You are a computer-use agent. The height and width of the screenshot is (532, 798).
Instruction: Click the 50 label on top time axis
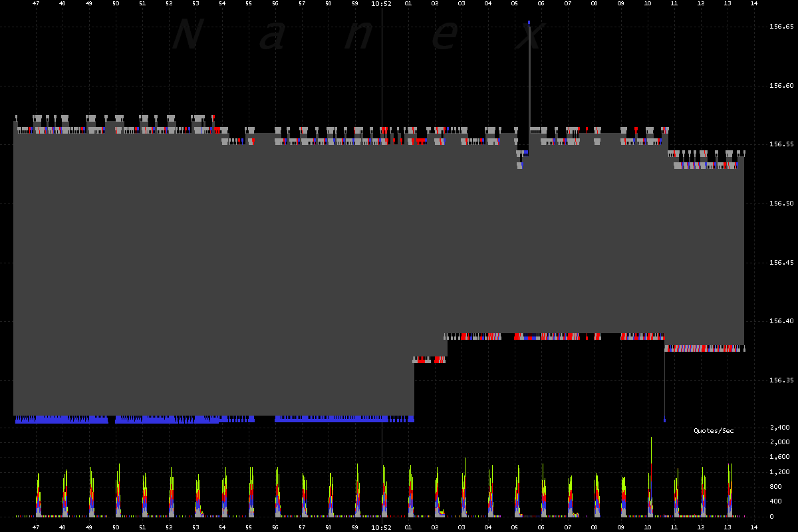pyautogui.click(x=116, y=3)
